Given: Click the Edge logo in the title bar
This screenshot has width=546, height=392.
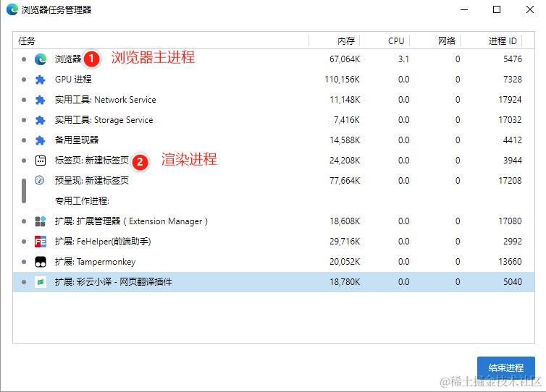Looking at the screenshot, I should [x=12, y=9].
